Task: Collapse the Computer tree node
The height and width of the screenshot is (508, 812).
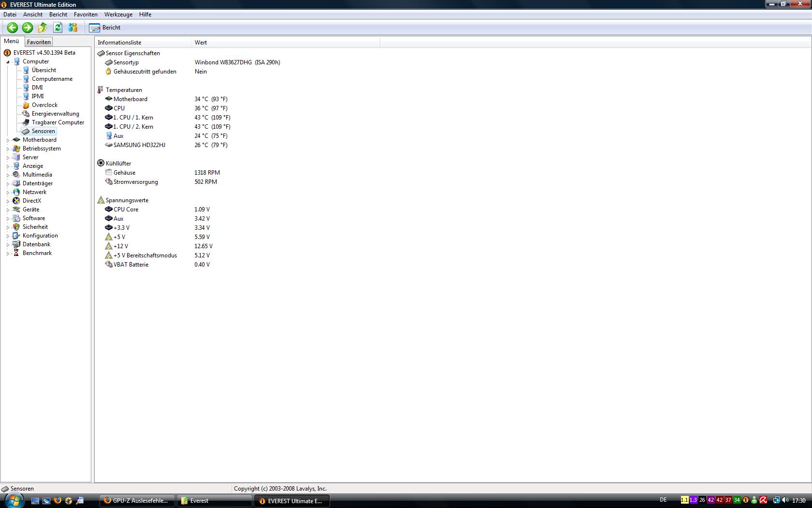Action: click(x=8, y=62)
